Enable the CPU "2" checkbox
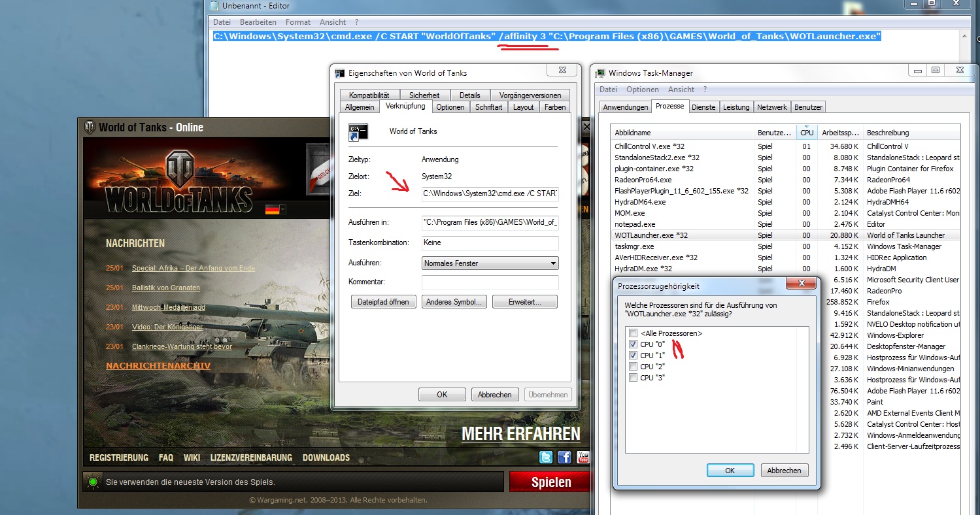 633,367
